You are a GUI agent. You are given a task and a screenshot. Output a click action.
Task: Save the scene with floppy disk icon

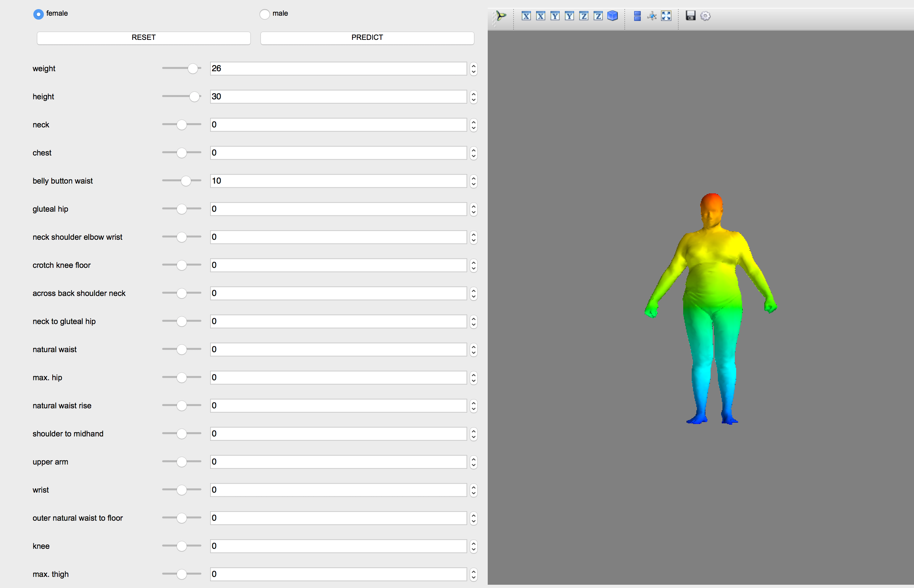690,16
